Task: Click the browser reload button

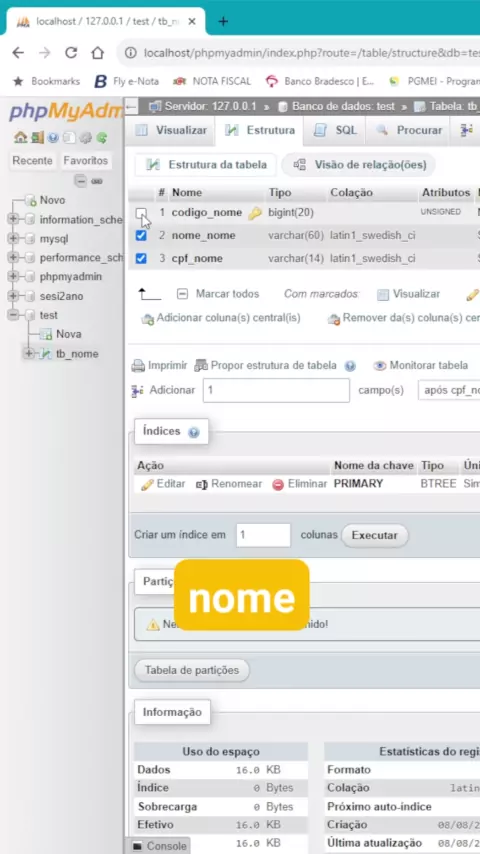Action: tap(71, 53)
